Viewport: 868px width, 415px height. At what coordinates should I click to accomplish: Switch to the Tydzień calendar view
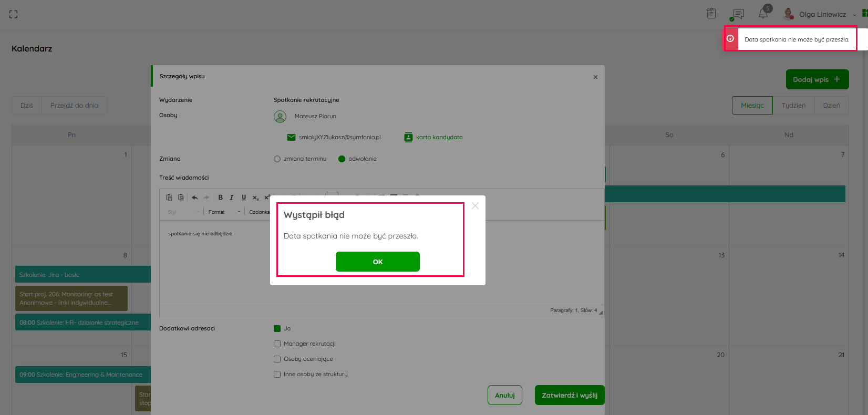coord(793,105)
